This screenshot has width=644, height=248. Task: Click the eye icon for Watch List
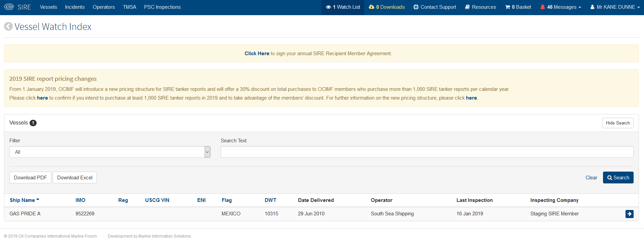click(x=328, y=7)
